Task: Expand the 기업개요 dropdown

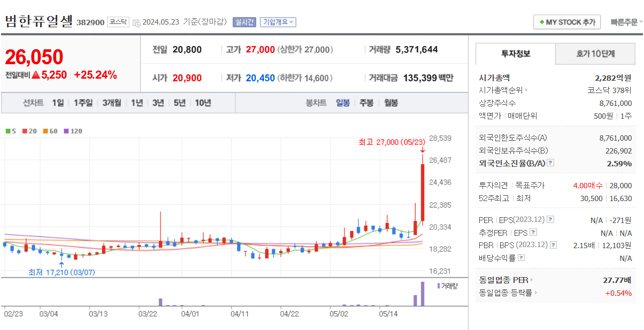Action: (278, 22)
